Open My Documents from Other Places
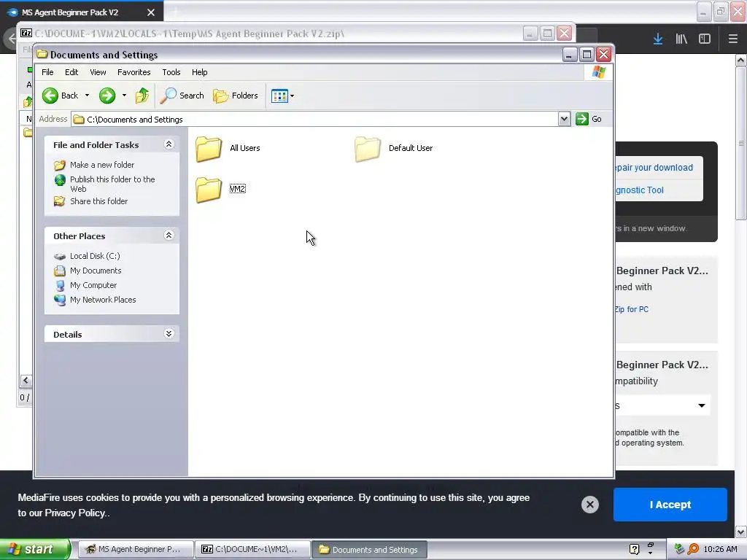747x560 pixels. coord(96,271)
